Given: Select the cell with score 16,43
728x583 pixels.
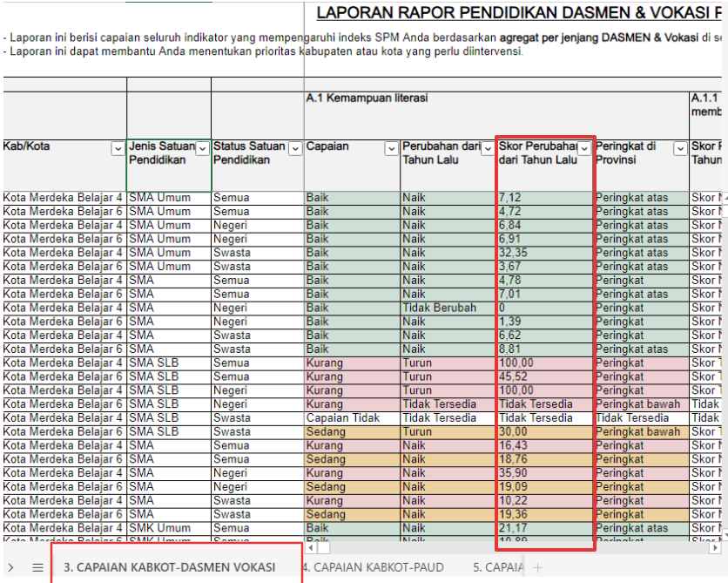Looking at the screenshot, I should point(545,446).
